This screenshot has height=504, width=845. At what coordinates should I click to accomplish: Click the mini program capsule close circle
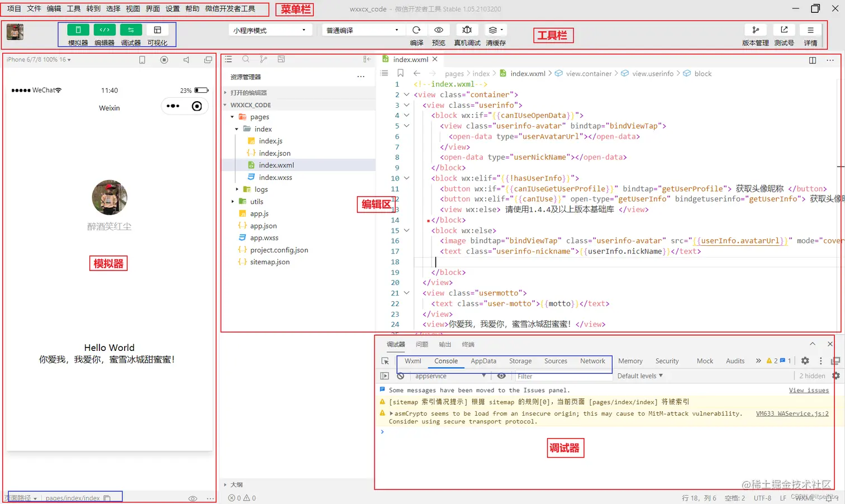197,106
